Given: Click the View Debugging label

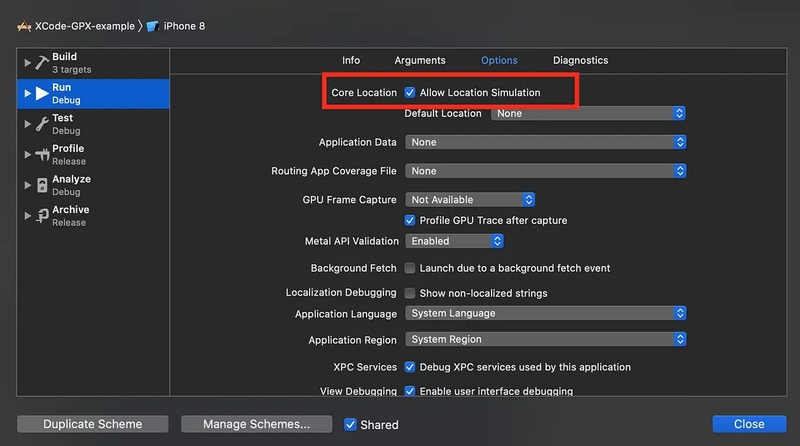Looking at the screenshot, I should click(358, 391).
